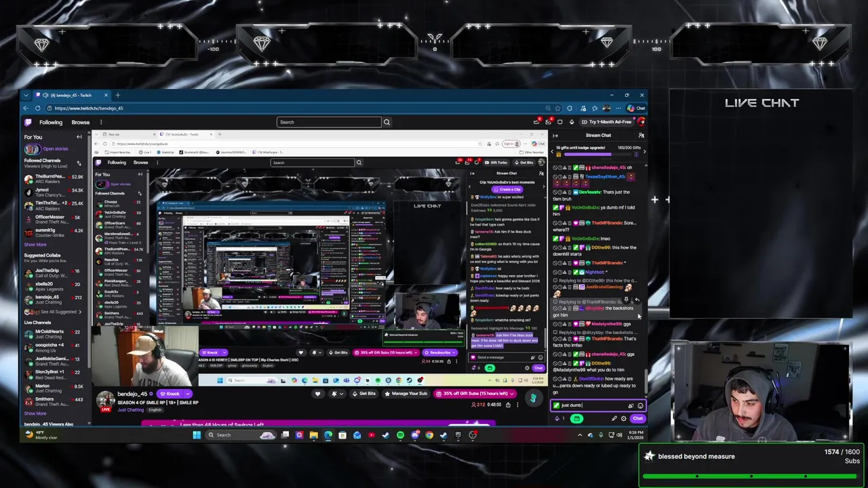Open Get Bits diamond icon in top bar
The width and height of the screenshot is (868, 488).
[572, 122]
